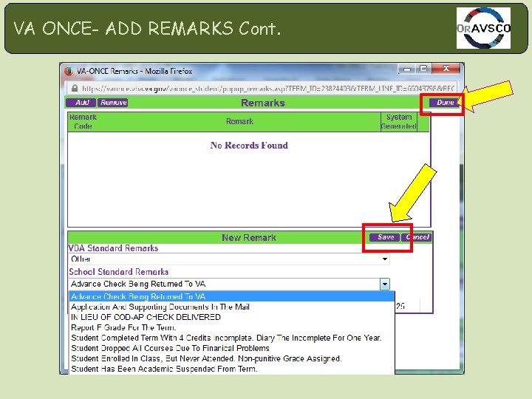Save the new remark
This screenshot has height=399, width=532.
384,237
